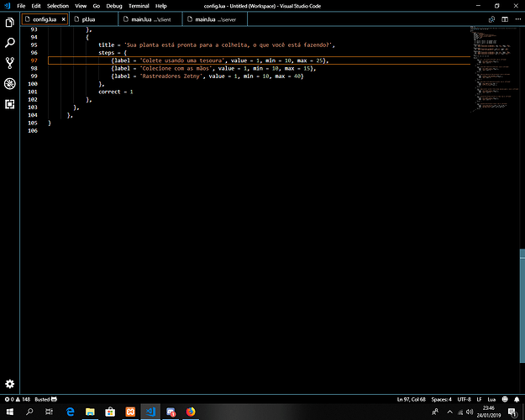Switch to the main.lua client tab
Image resolution: width=525 pixels, height=420 pixels.
[x=150, y=18]
